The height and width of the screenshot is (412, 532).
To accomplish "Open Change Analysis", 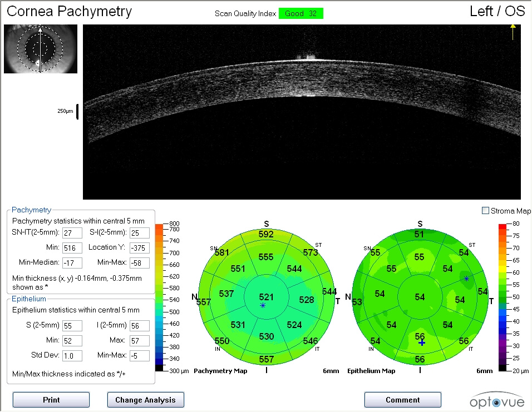I will tap(146, 400).
